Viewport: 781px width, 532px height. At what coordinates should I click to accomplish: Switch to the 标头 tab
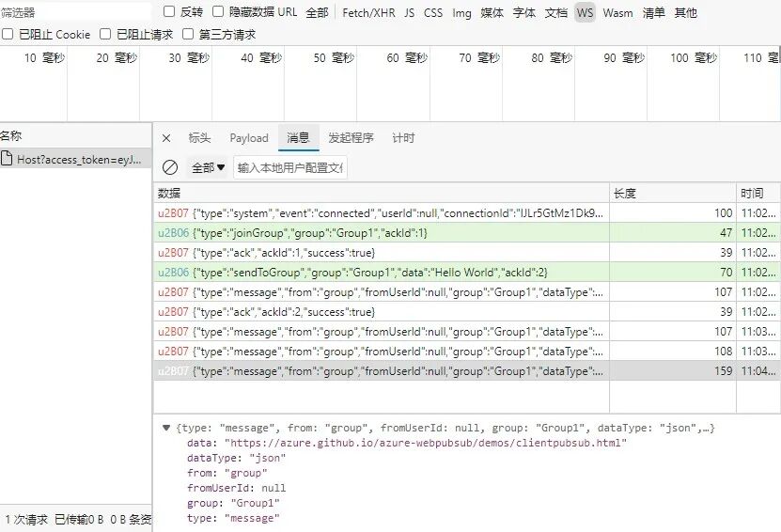tap(199, 138)
